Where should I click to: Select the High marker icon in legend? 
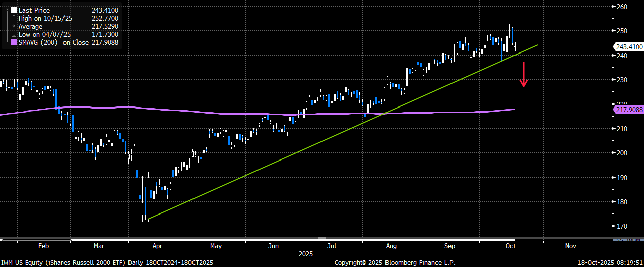click(13, 18)
